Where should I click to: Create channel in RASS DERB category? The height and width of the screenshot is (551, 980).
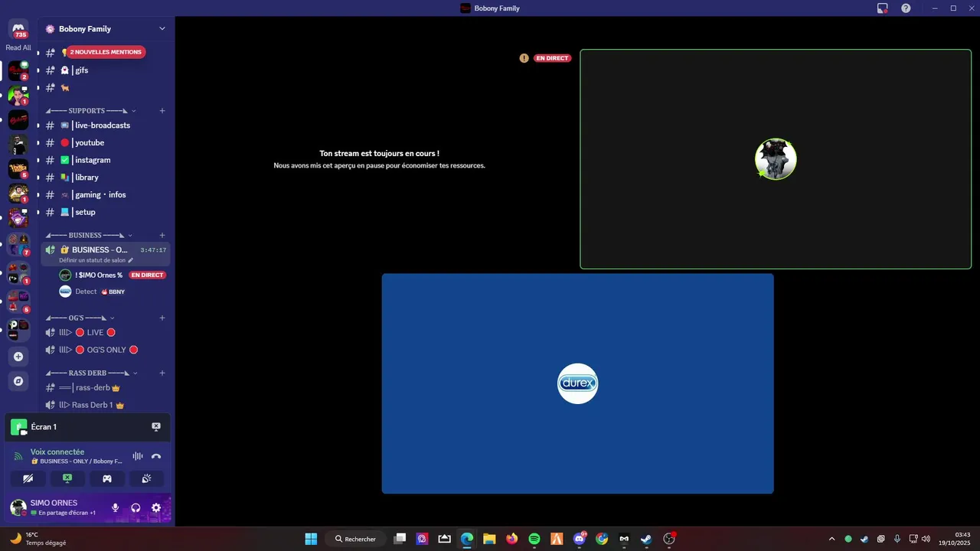coord(162,373)
